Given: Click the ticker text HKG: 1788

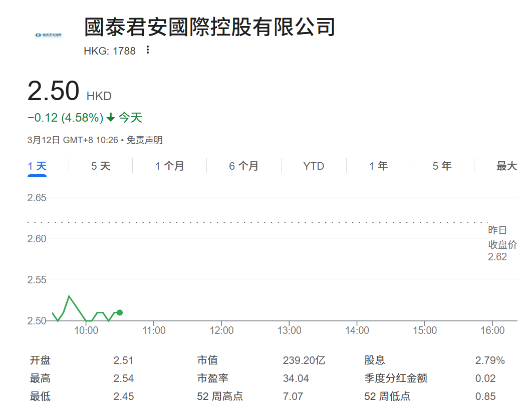Looking at the screenshot, I should 110,51.
